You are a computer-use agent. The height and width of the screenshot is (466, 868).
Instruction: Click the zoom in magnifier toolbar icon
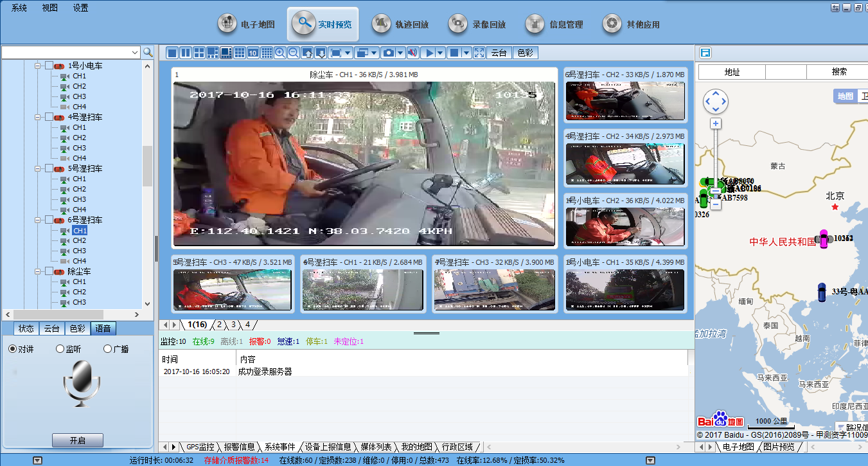click(280, 53)
